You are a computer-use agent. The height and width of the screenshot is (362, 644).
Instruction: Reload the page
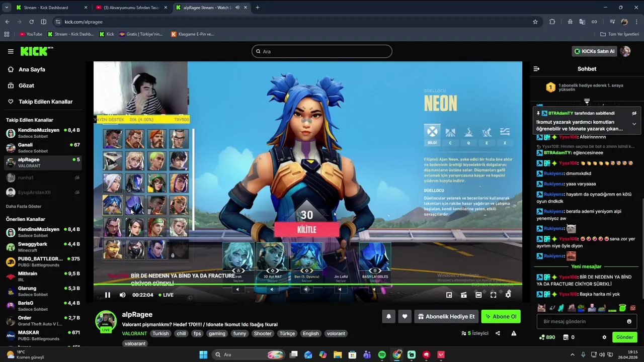coord(31,22)
